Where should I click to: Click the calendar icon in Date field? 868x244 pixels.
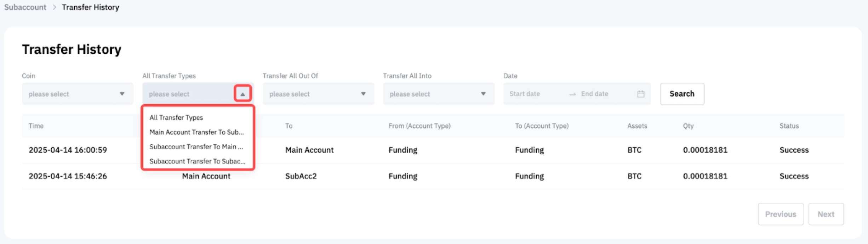click(640, 94)
